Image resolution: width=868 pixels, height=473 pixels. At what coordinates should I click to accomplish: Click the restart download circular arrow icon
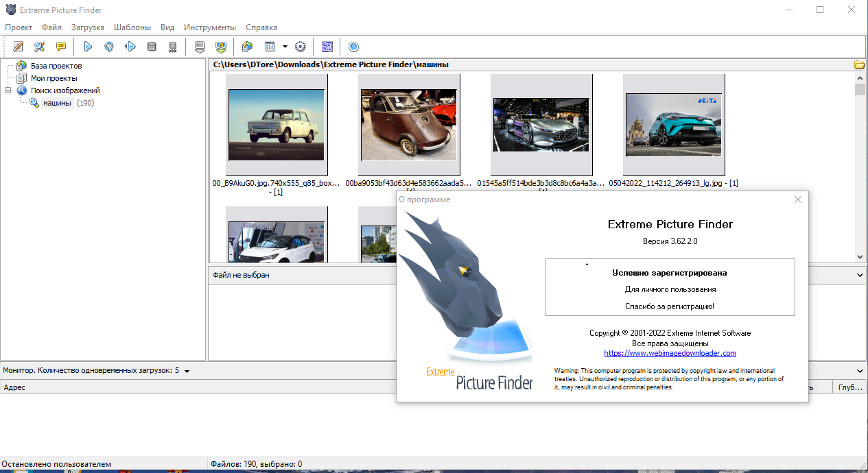click(x=108, y=47)
